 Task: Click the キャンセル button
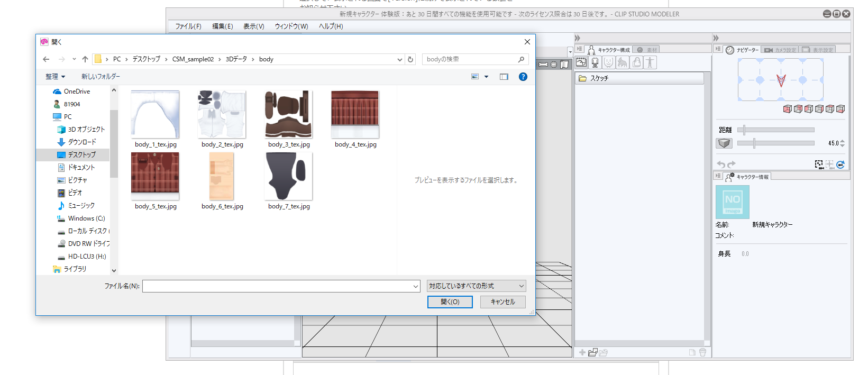coord(502,301)
